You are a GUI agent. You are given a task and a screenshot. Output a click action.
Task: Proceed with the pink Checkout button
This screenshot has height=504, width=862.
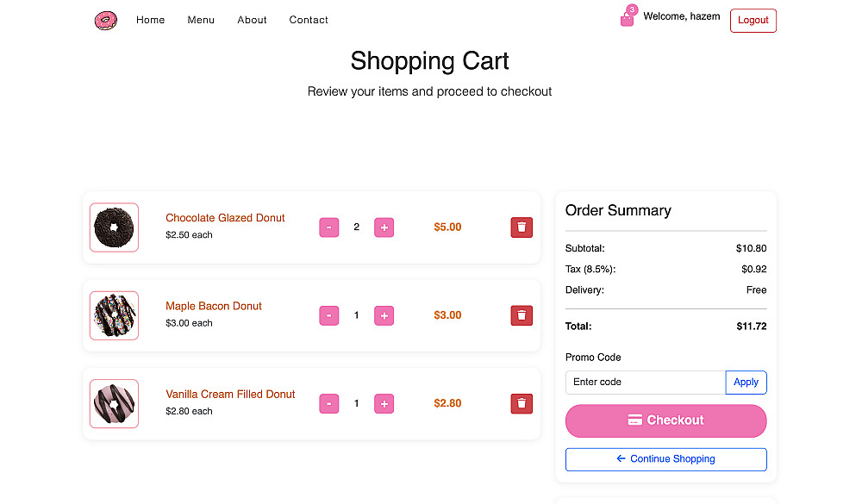[665, 420]
